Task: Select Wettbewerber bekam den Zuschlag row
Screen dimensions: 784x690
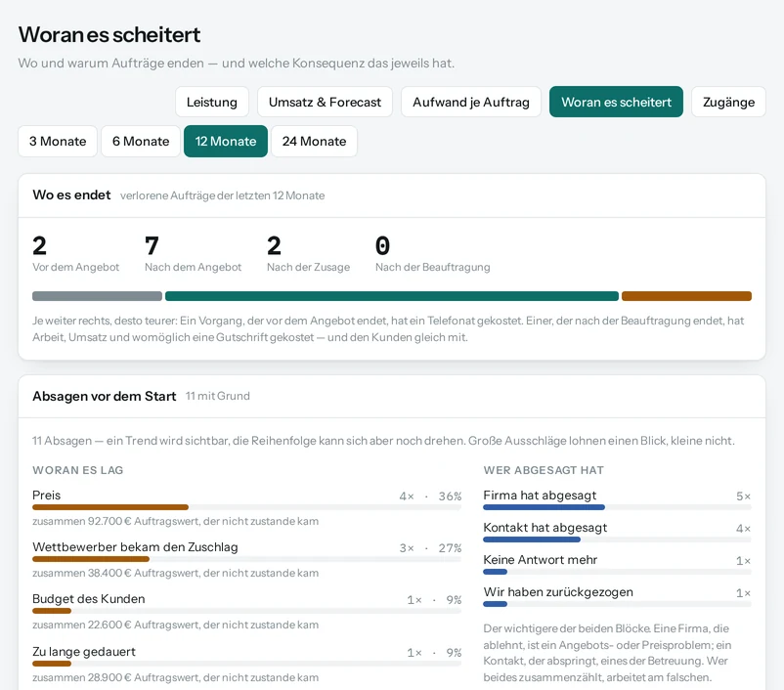Action: 247,559
